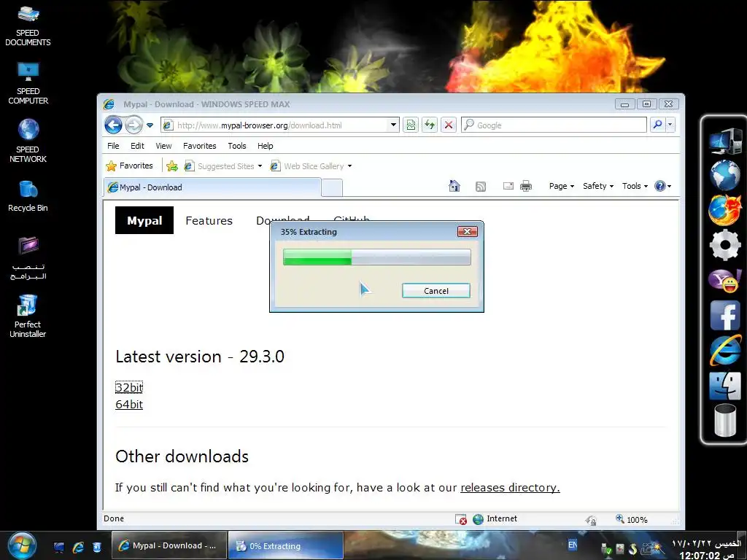Open recent pages dropdown next to Forward
The height and width of the screenshot is (560, 747).
[150, 125]
